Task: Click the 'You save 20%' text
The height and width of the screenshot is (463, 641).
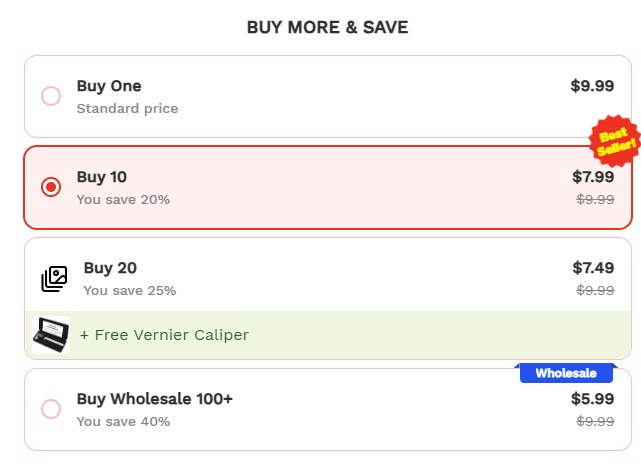Action: (x=123, y=200)
